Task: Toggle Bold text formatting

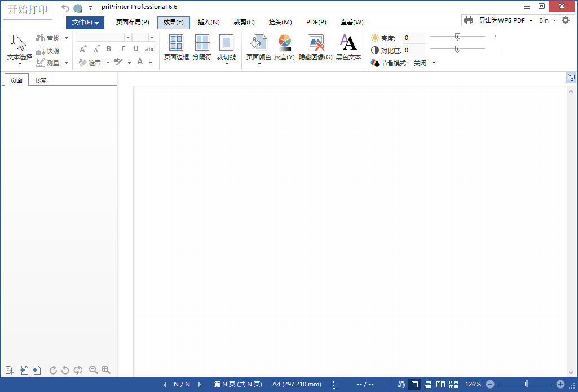Action: tap(109, 49)
